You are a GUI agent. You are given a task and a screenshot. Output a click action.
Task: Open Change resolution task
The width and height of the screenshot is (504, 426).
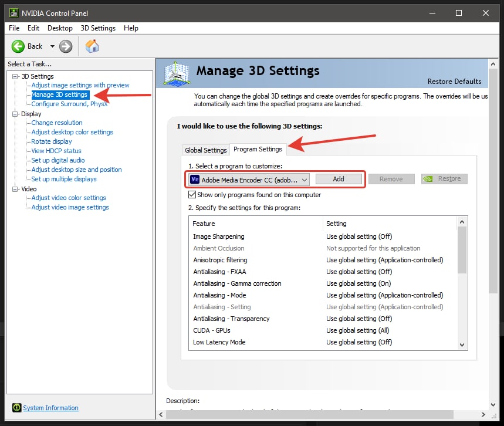(57, 123)
